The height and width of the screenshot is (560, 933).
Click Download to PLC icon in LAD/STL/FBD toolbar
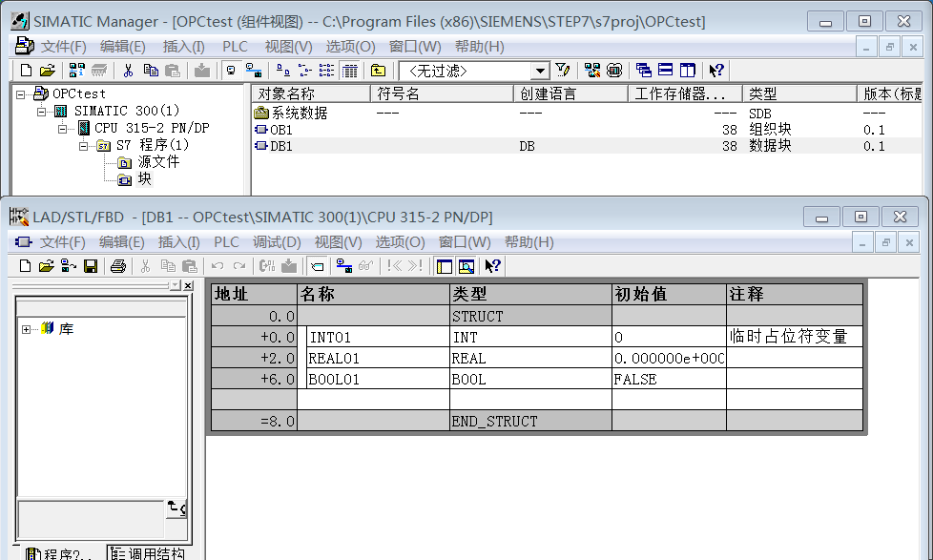pyautogui.click(x=289, y=265)
